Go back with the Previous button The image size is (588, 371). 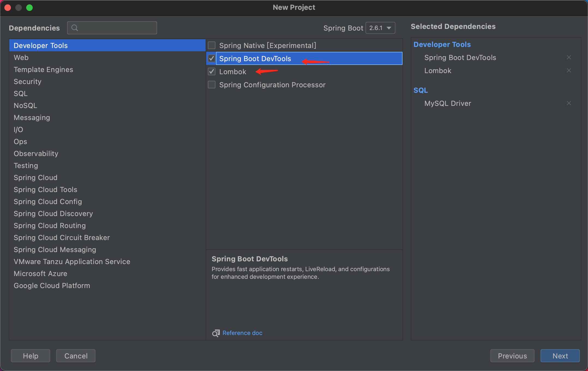coord(512,356)
